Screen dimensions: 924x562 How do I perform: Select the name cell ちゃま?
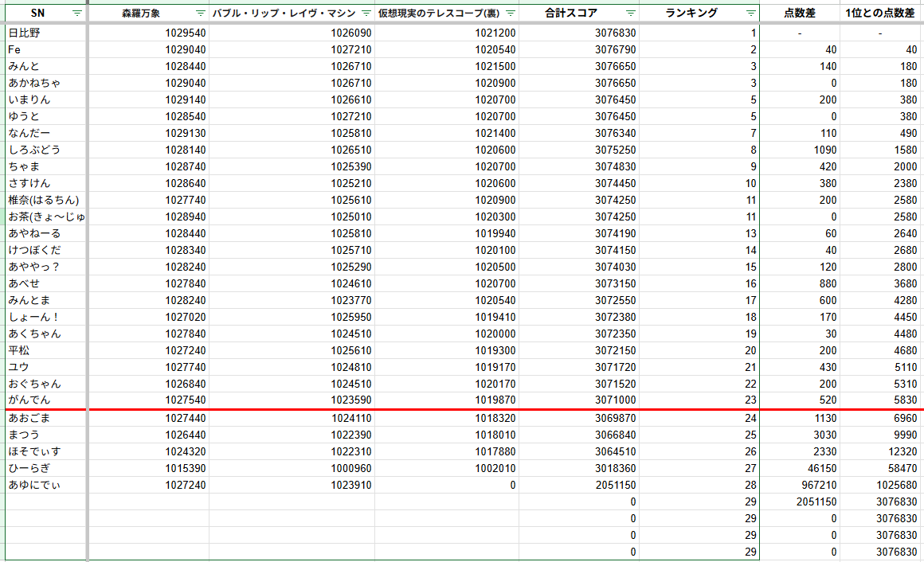[46, 166]
